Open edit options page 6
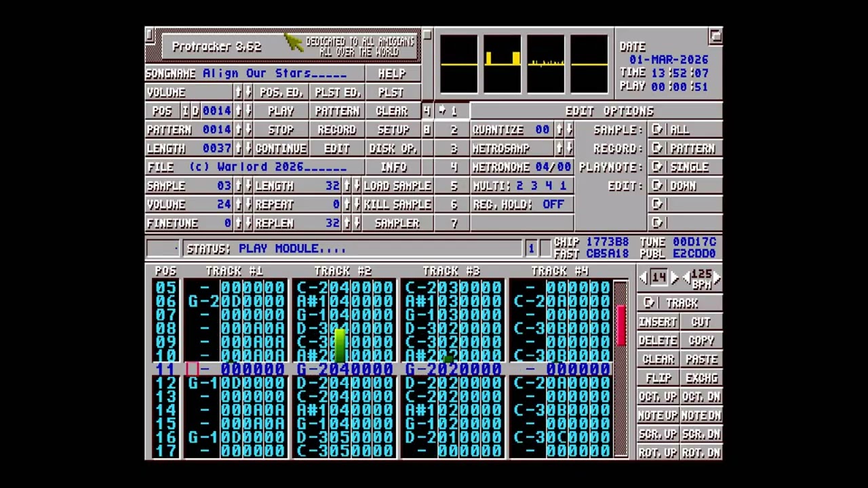Screen dimensions: 868x488 click(451, 204)
